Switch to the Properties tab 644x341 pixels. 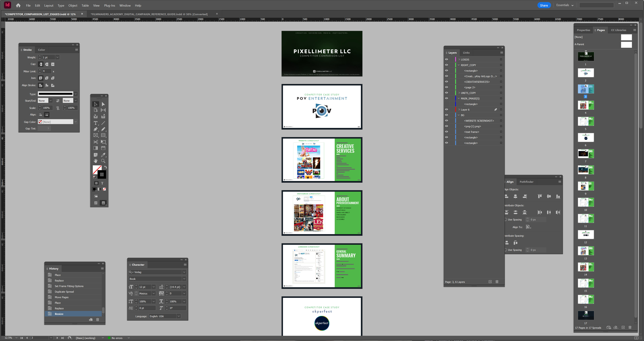click(x=584, y=30)
